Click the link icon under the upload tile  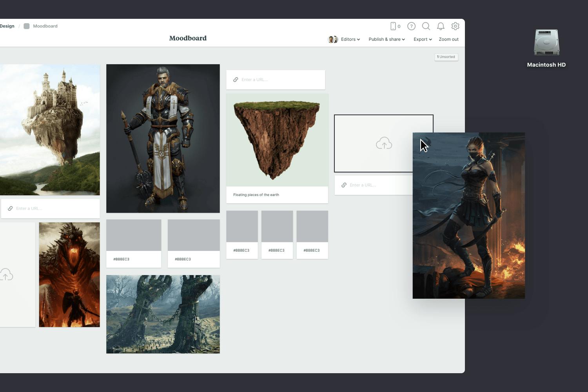(x=344, y=185)
